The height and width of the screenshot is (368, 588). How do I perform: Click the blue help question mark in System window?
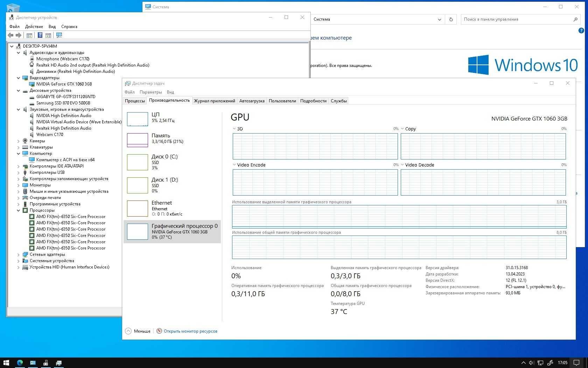tap(581, 30)
